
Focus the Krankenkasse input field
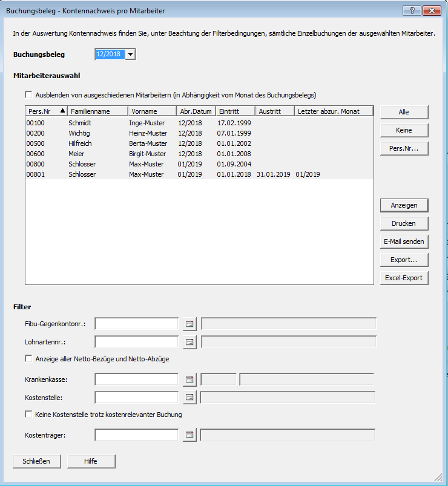pos(136,379)
